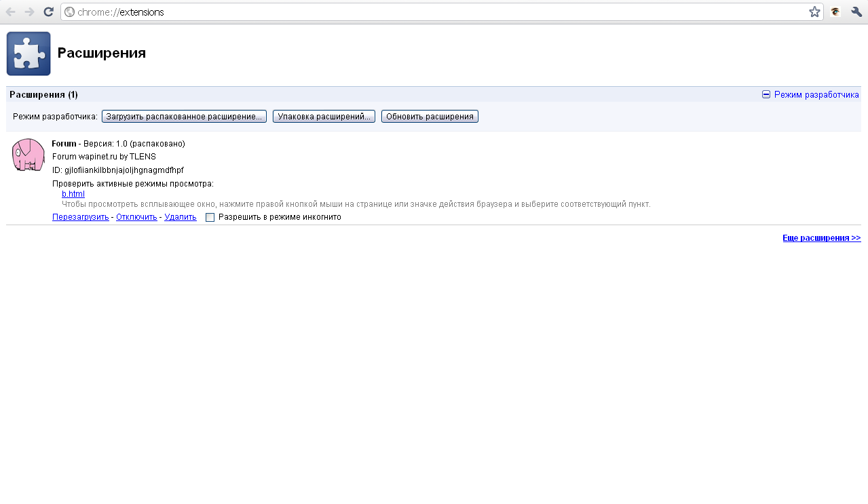Remove extension via 'Удалить' link
The height and width of the screenshot is (504, 868).
click(x=180, y=217)
